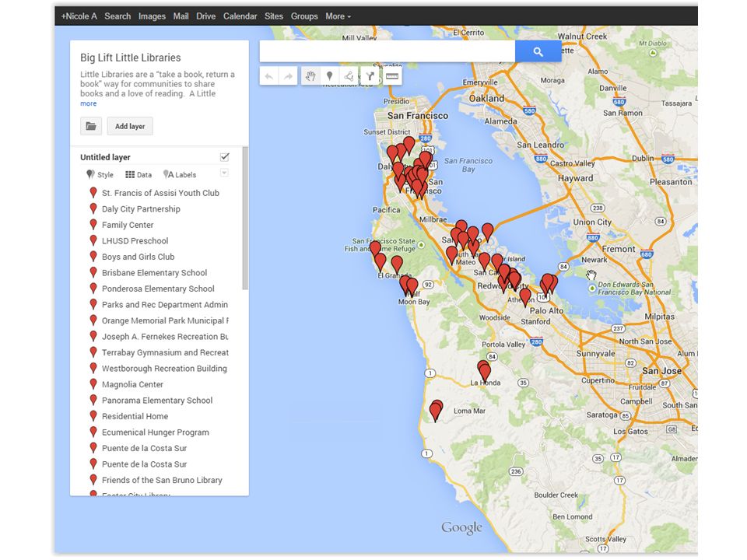Go to Search in top bar

[x=117, y=16]
